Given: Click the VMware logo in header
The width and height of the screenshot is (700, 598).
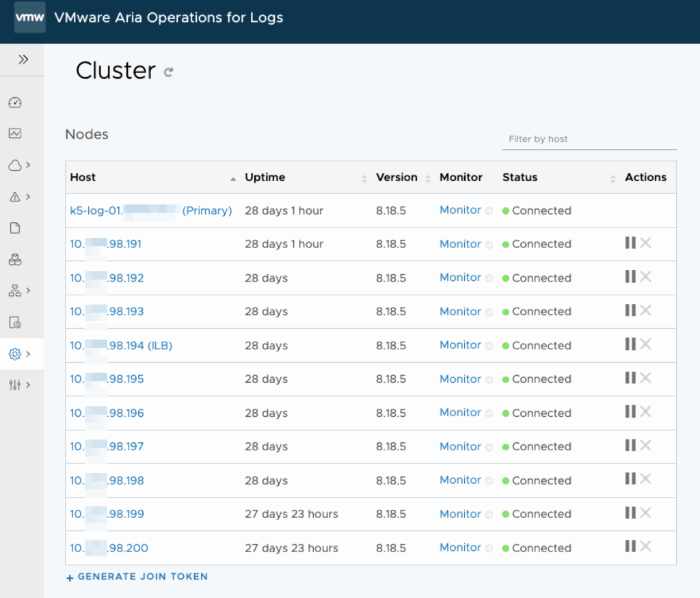Looking at the screenshot, I should [30, 18].
